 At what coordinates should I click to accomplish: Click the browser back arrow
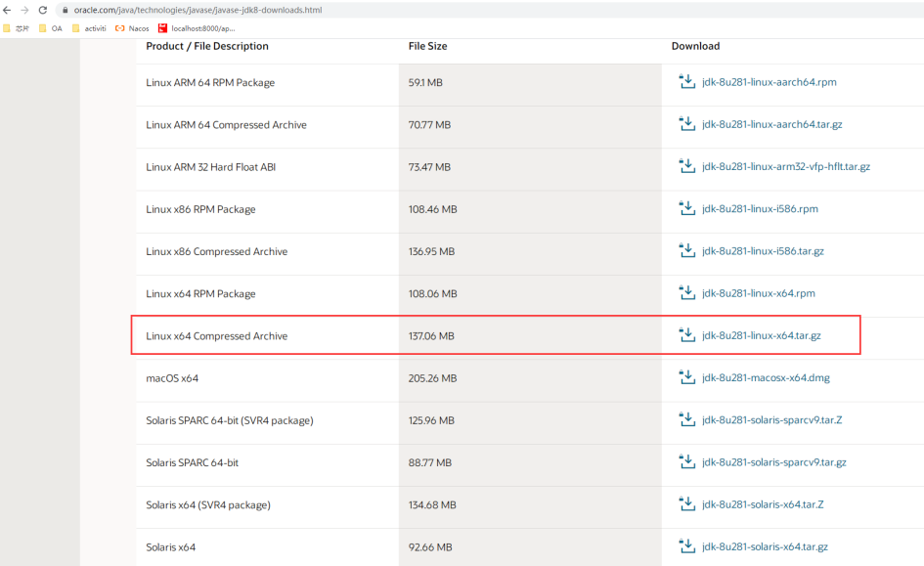point(8,10)
